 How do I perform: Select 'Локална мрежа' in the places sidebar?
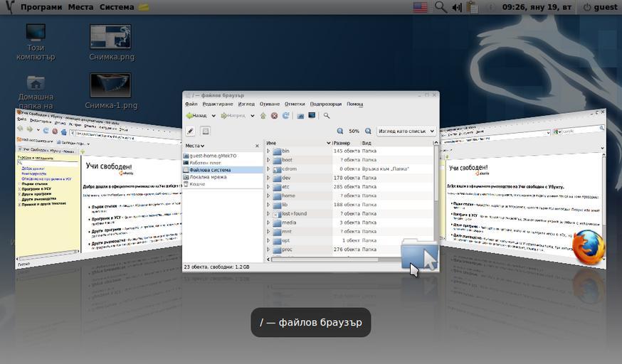click(x=208, y=177)
